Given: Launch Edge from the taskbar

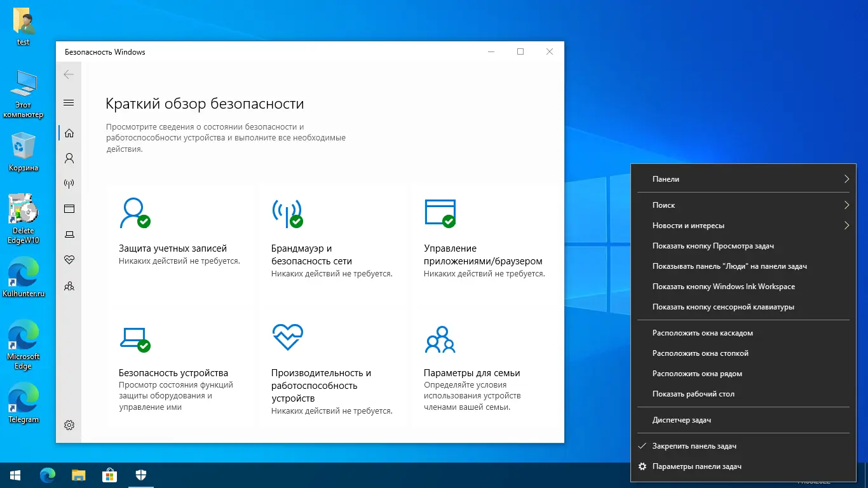Looking at the screenshot, I should coord(47,475).
